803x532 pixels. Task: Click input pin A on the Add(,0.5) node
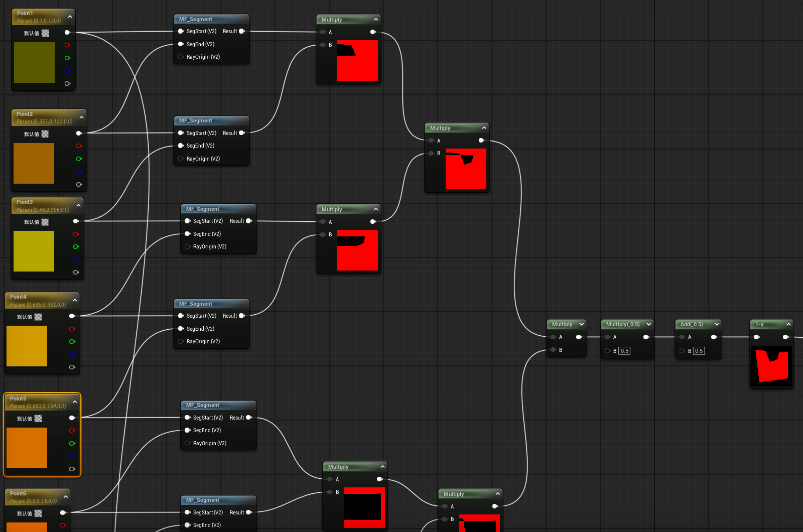(682, 337)
